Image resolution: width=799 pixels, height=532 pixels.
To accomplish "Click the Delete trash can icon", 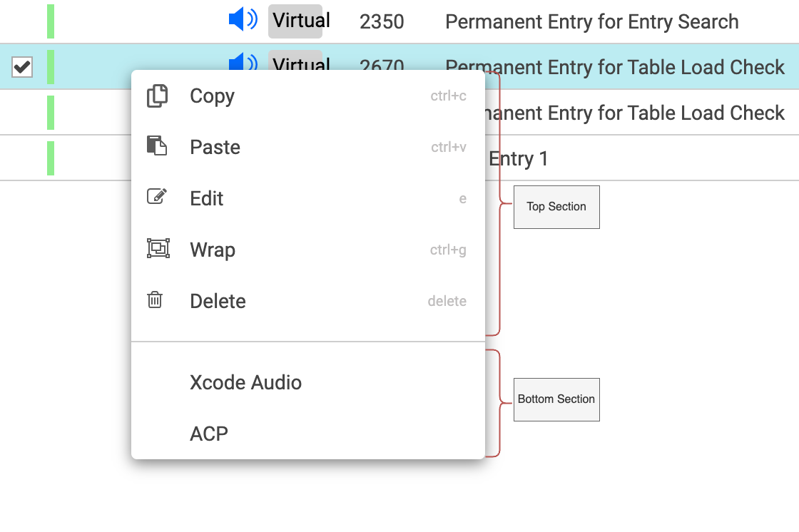I will (155, 300).
